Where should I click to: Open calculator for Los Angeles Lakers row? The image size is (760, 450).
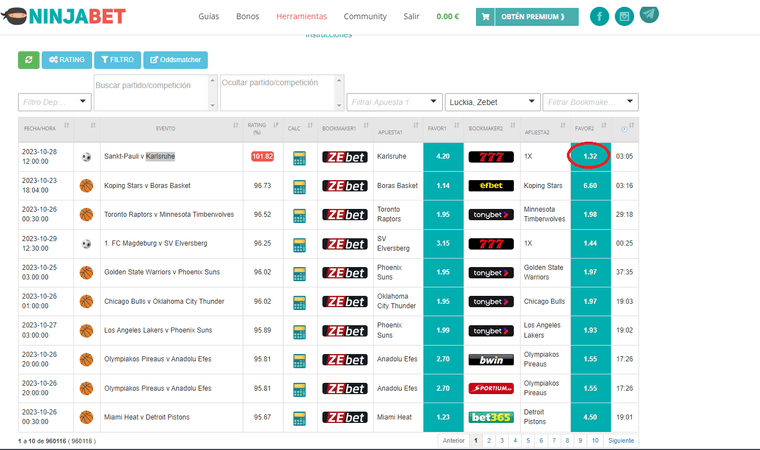pyautogui.click(x=300, y=332)
